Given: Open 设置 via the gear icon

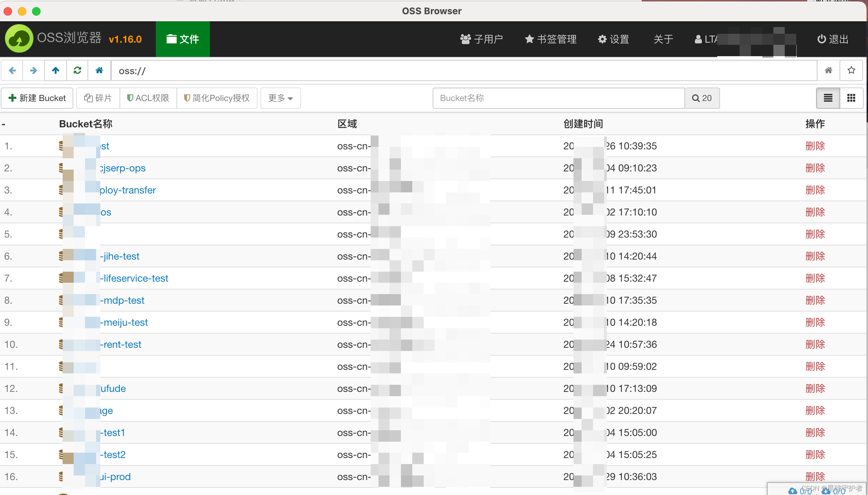Looking at the screenshot, I should pos(614,39).
